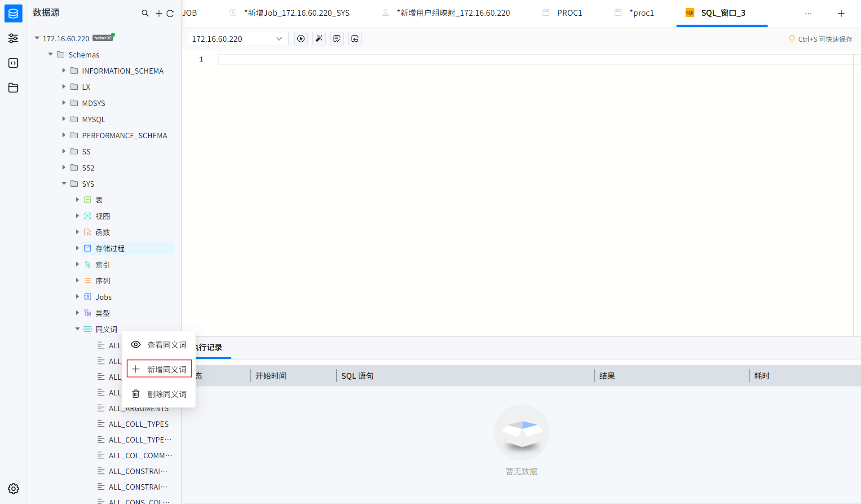The height and width of the screenshot is (504, 861).
Task: Select the SQL_窗口_3 tab
Action: (722, 13)
